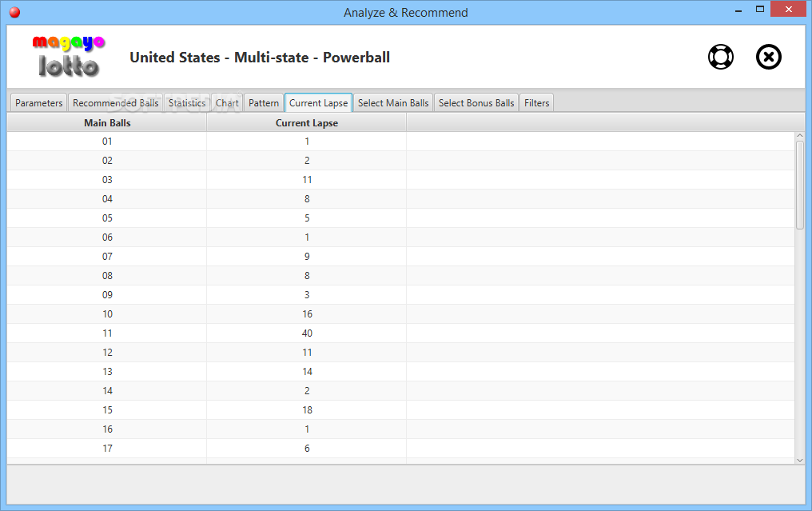Minimize the Analyze & Recommend window
The image size is (812, 511).
pos(738,10)
